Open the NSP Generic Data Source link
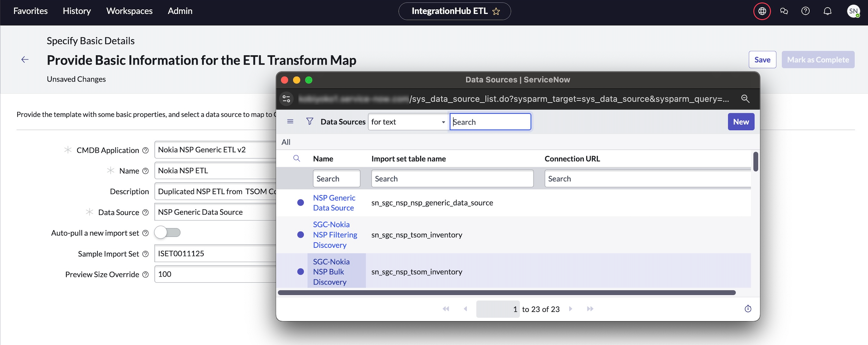Screen dimensions: 868x345 click(334, 203)
